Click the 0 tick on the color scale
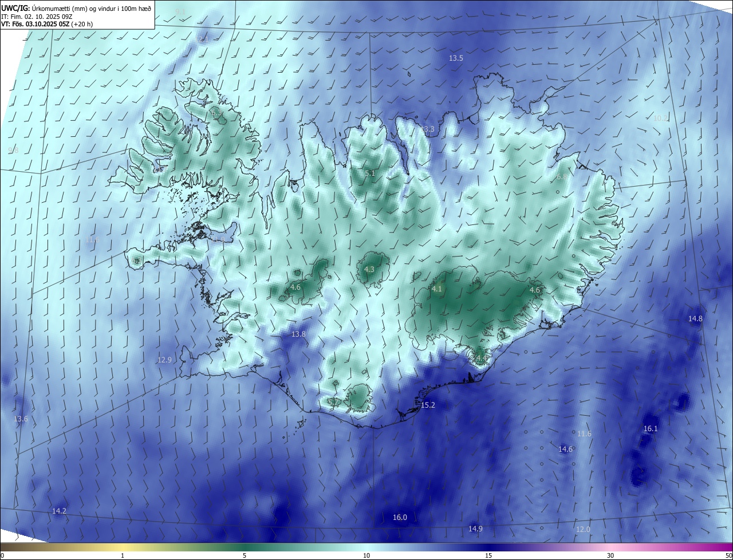Image resolution: width=733 pixels, height=560 pixels. (x=2, y=555)
